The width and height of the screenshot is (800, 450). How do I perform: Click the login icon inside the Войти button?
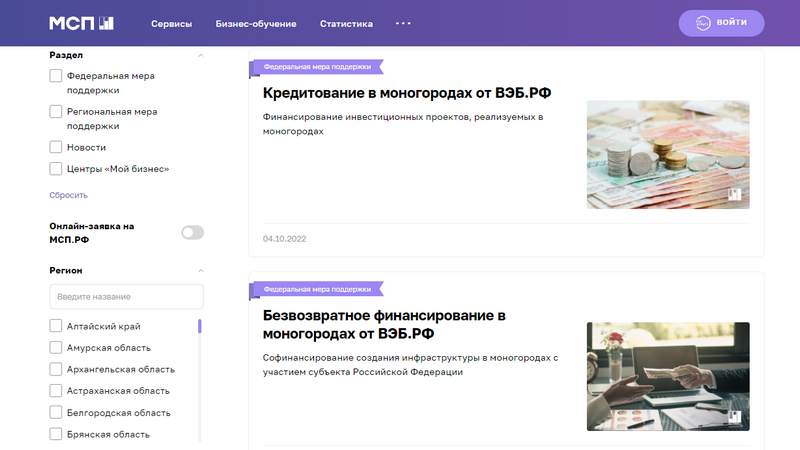pyautogui.click(x=703, y=23)
